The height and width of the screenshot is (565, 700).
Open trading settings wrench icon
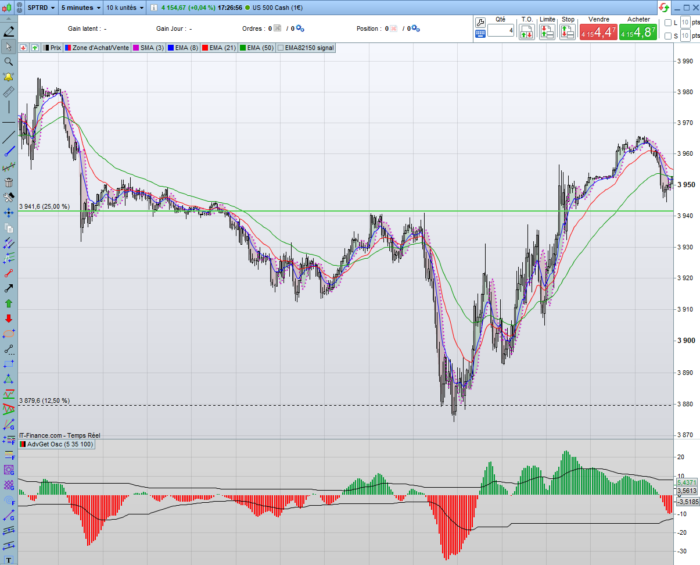(x=480, y=22)
